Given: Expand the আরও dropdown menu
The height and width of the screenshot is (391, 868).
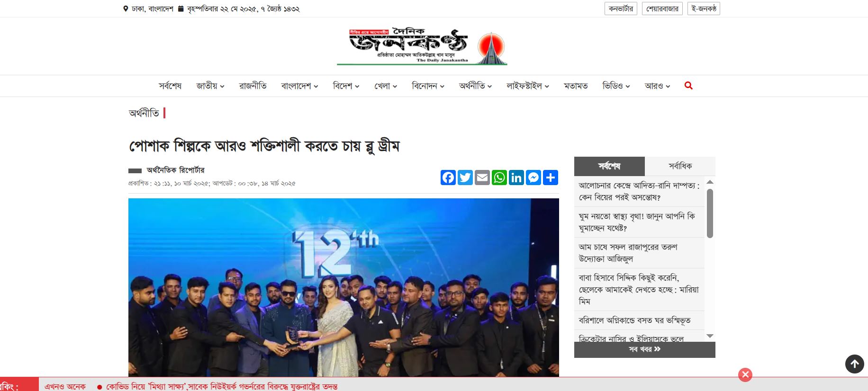Looking at the screenshot, I should pyautogui.click(x=657, y=86).
